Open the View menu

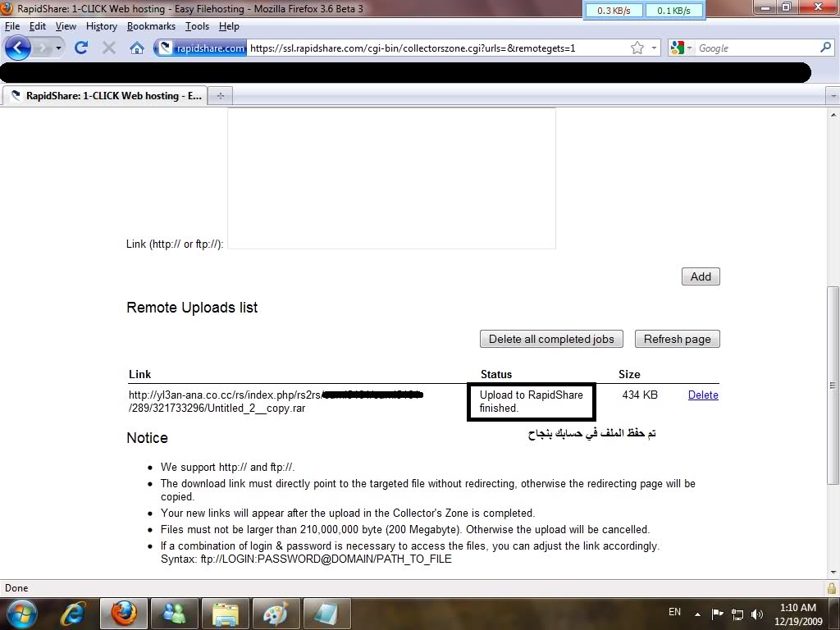[x=66, y=26]
